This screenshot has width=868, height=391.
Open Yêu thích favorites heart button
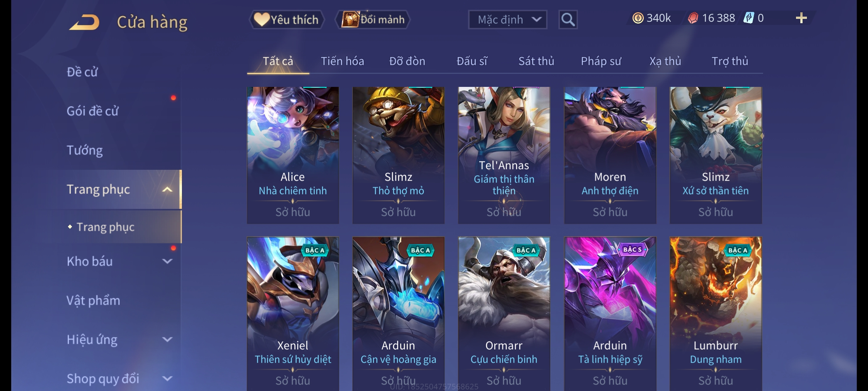pos(286,20)
